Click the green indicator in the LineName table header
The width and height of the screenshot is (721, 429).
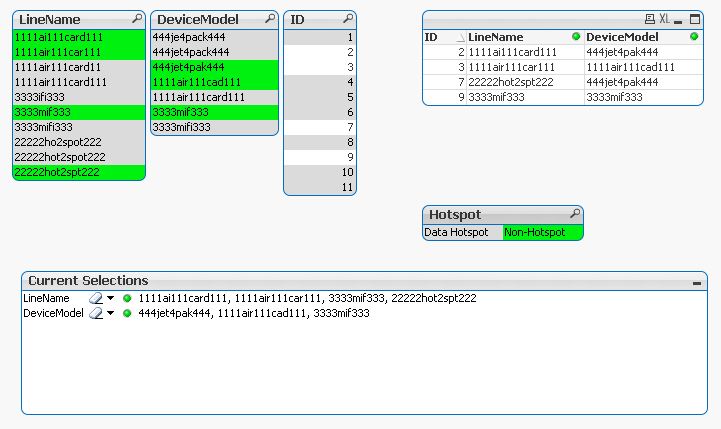click(x=576, y=36)
